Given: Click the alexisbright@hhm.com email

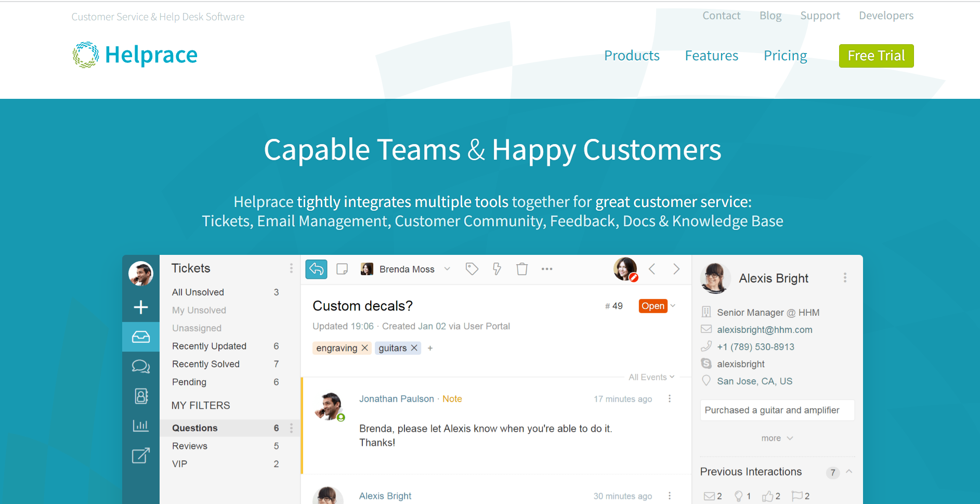Looking at the screenshot, I should pyautogui.click(x=764, y=329).
